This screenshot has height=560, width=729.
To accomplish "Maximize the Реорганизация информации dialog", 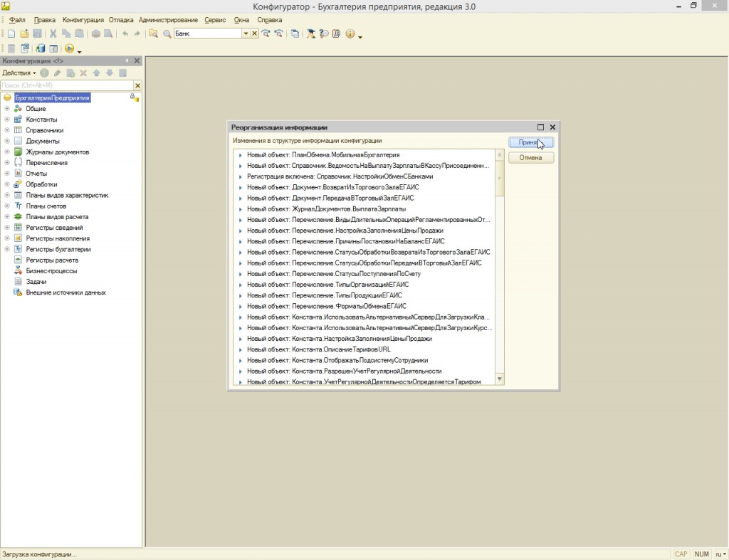I will click(541, 127).
